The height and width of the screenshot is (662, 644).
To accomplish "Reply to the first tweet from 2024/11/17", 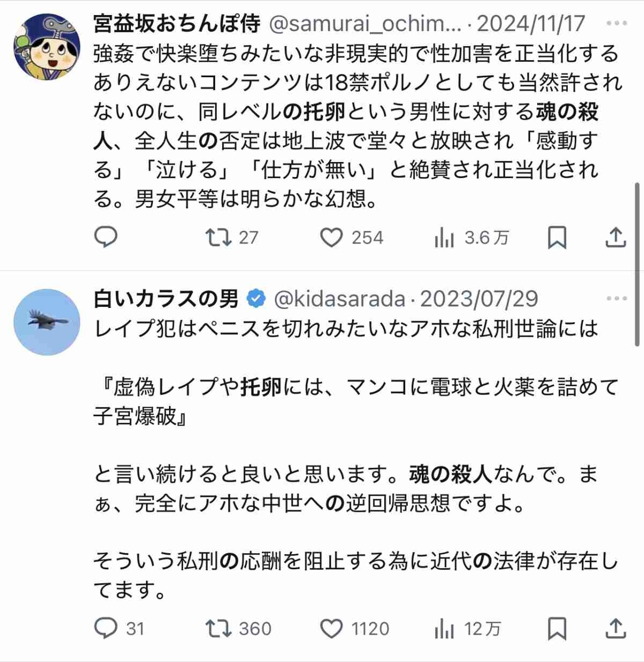I will click(106, 237).
